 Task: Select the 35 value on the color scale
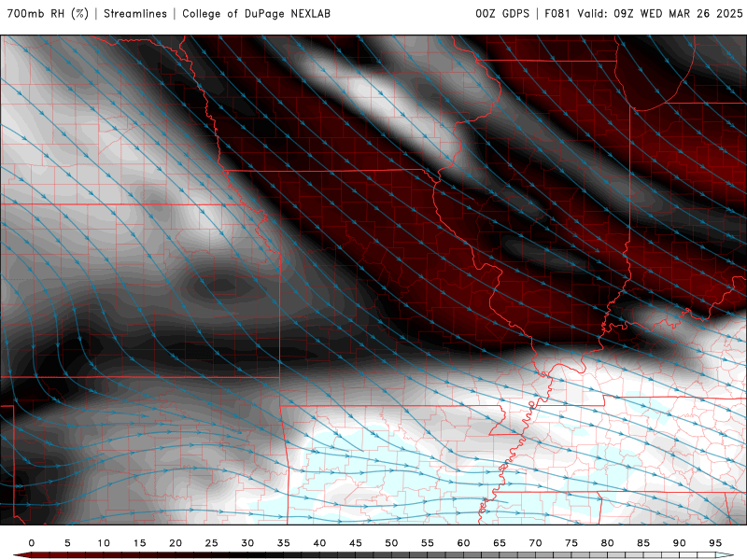click(284, 543)
